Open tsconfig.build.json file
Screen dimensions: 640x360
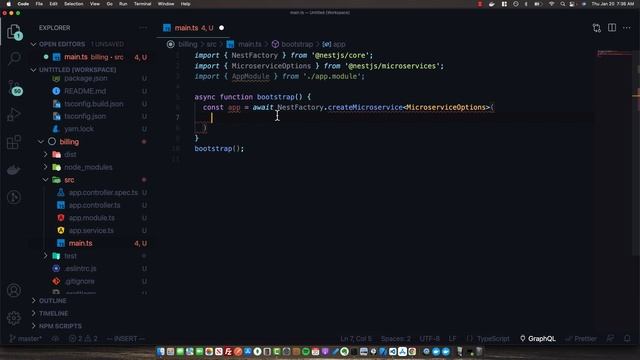tap(93, 104)
